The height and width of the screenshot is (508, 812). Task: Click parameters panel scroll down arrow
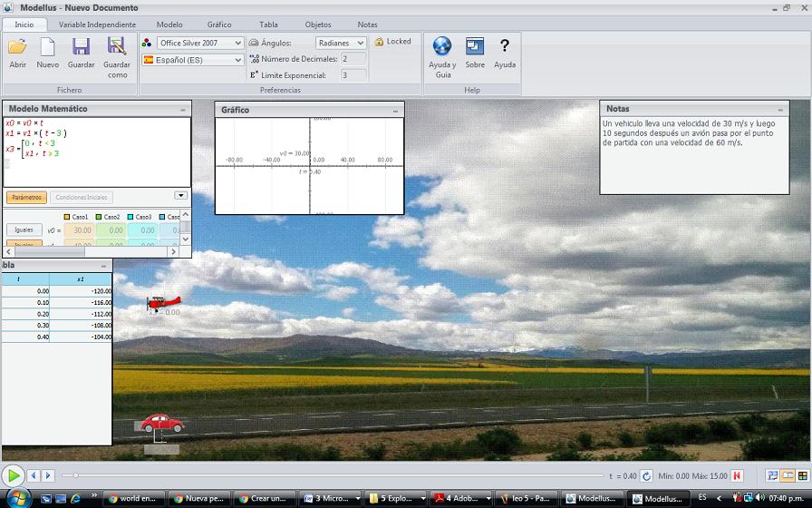185,239
